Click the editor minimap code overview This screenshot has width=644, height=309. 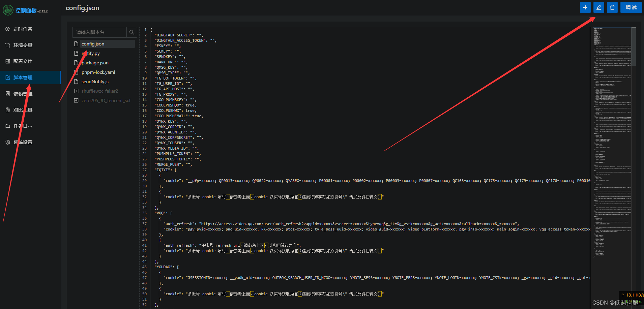click(612, 142)
